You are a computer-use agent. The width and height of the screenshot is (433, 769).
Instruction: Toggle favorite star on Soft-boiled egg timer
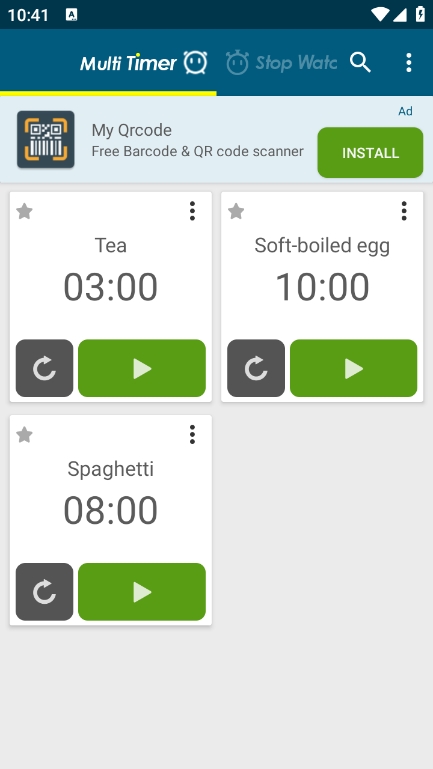236,211
